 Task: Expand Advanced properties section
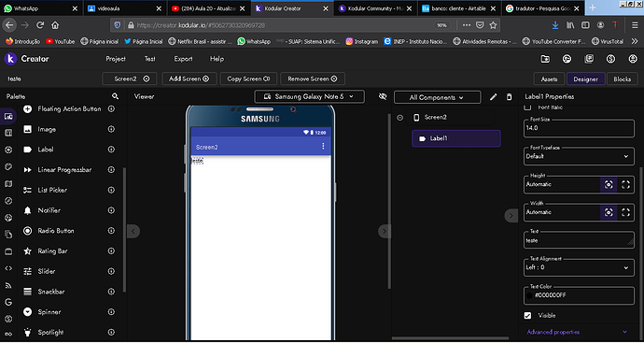pyautogui.click(x=577, y=332)
